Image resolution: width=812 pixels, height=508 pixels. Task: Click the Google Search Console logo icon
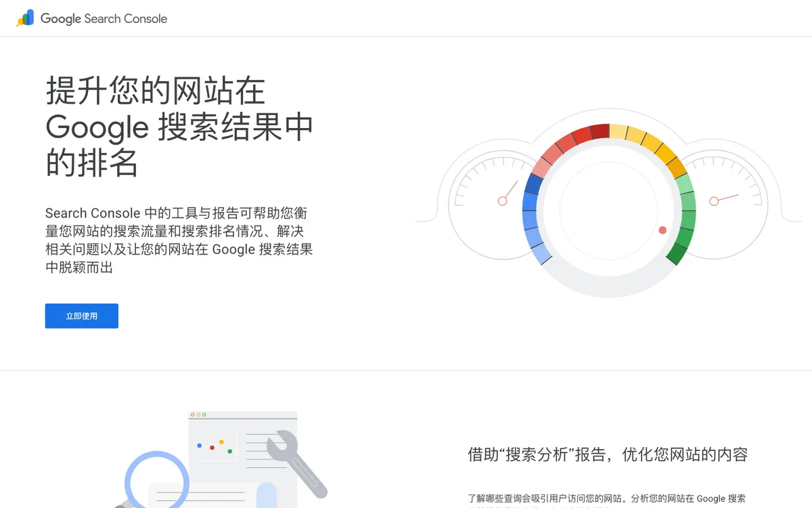26,18
